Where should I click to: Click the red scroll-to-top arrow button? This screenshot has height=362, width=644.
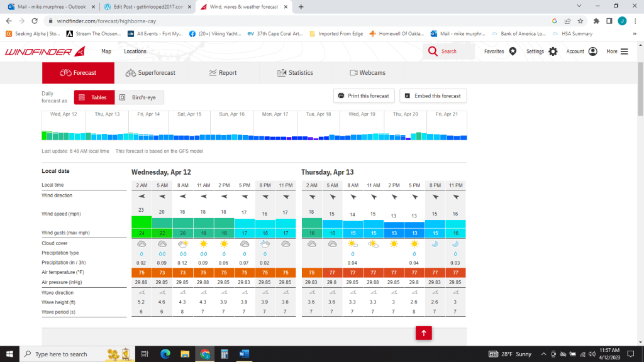click(424, 334)
